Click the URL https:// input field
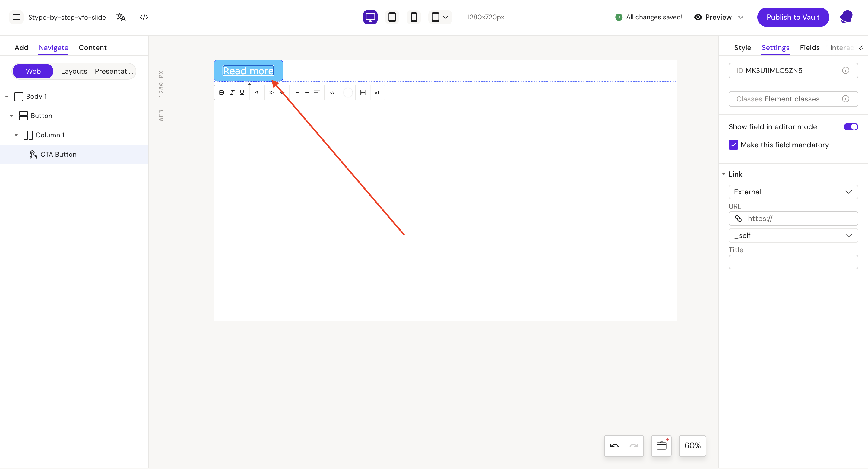This screenshot has width=868, height=469. tap(793, 219)
